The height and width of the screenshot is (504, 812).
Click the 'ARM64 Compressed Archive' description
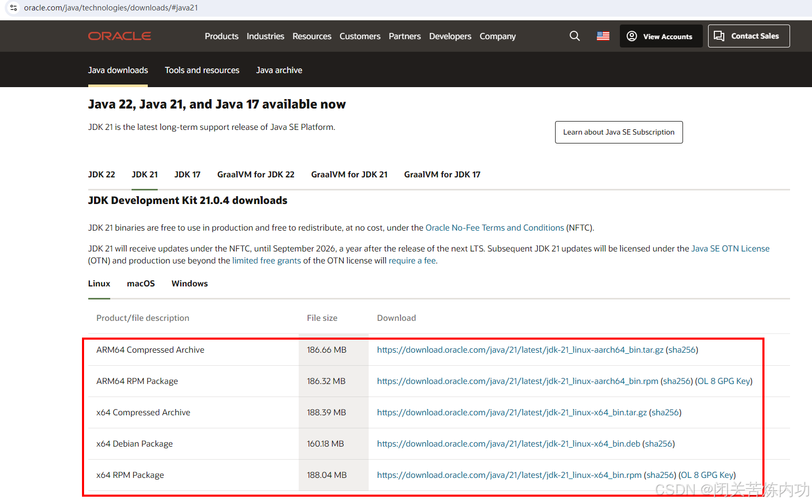click(150, 350)
